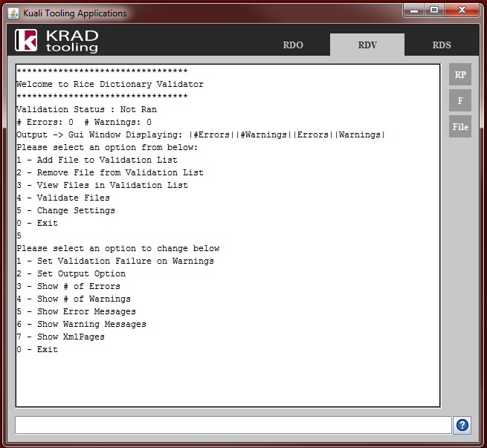Select the F side button
The height and width of the screenshot is (448, 487).
click(x=460, y=100)
